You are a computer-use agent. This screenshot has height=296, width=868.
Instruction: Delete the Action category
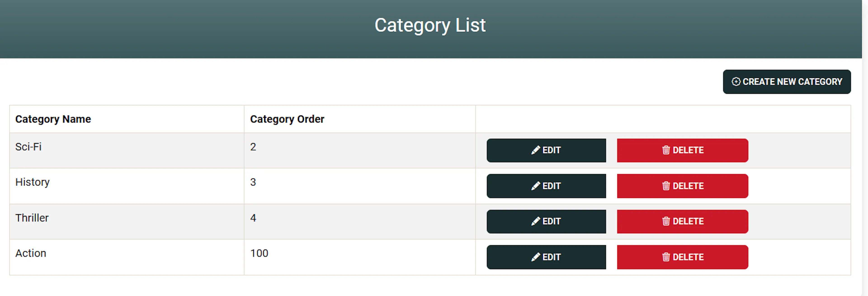(x=682, y=257)
